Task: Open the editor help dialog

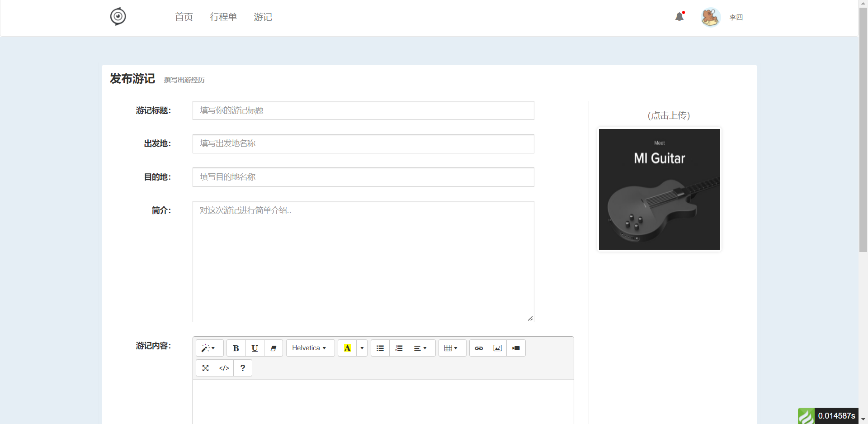Action: tap(243, 368)
